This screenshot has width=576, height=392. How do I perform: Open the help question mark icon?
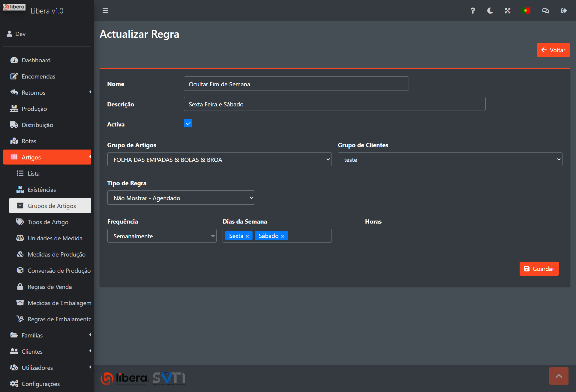472,11
